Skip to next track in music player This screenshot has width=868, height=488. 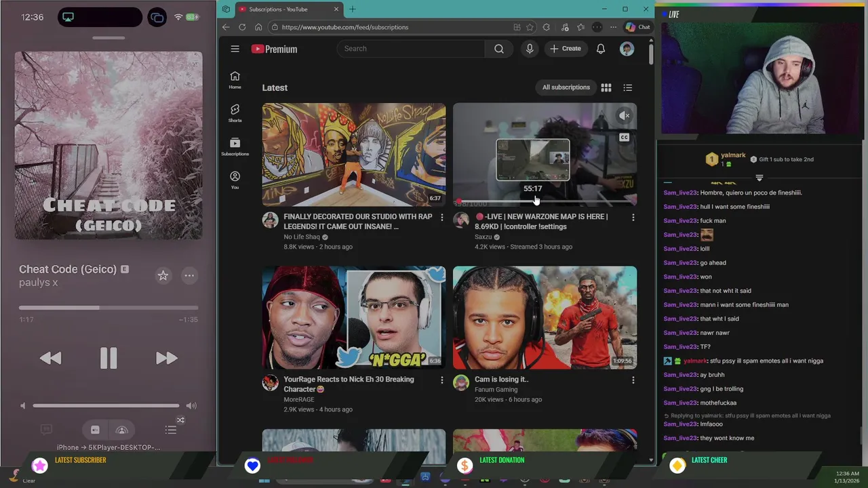pos(167,358)
